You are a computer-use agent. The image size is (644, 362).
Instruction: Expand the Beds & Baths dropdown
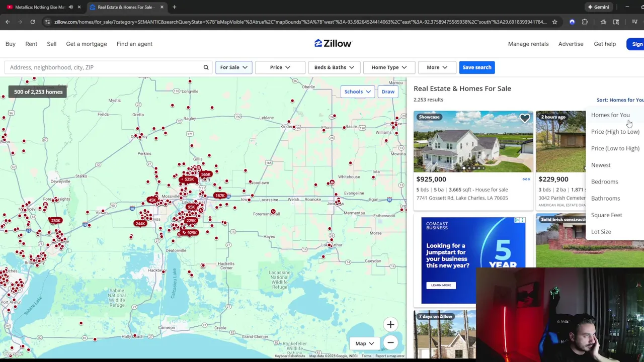[x=334, y=67]
